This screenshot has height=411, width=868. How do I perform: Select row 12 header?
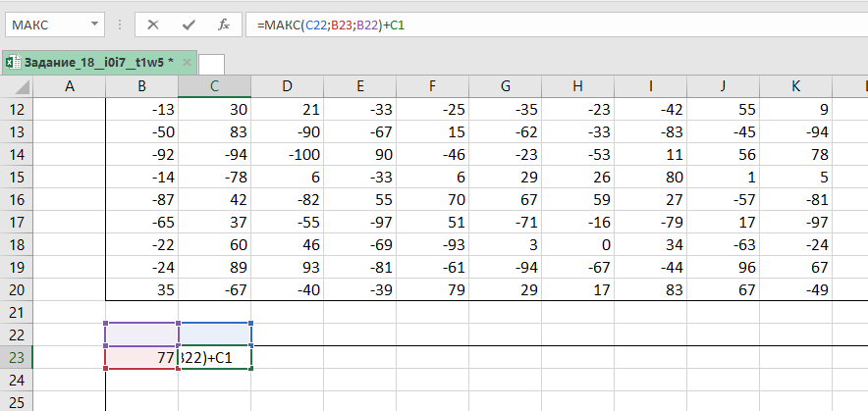(x=17, y=110)
